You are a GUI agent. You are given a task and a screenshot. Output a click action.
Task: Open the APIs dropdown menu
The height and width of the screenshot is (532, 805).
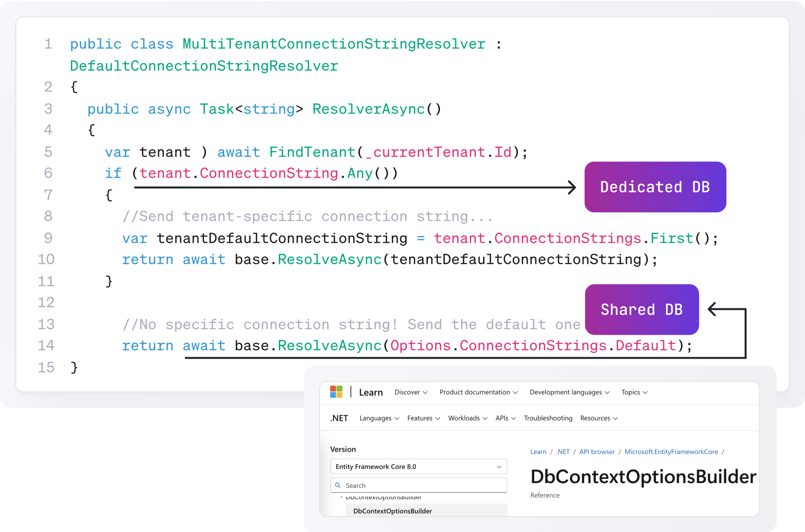coord(506,418)
